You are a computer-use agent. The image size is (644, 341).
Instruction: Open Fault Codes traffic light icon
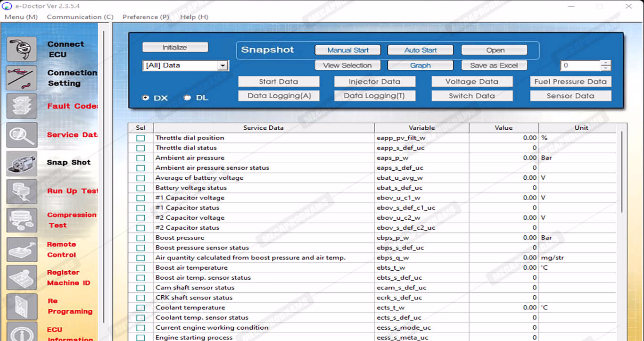pyautogui.click(x=22, y=106)
